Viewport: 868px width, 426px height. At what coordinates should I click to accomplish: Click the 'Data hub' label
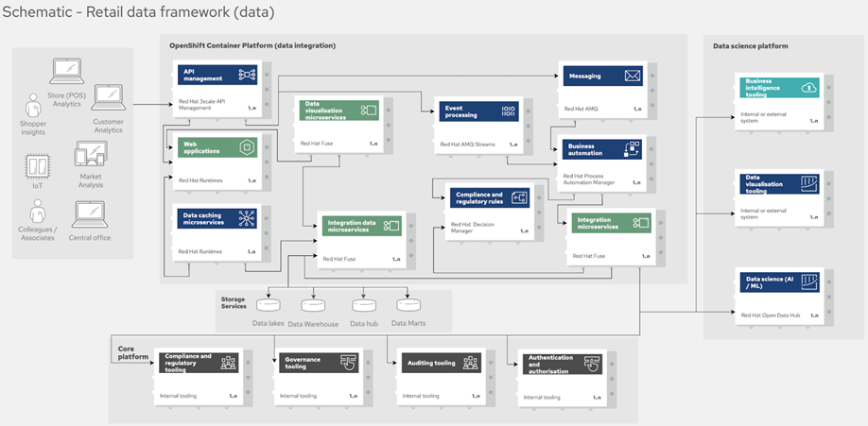(364, 324)
